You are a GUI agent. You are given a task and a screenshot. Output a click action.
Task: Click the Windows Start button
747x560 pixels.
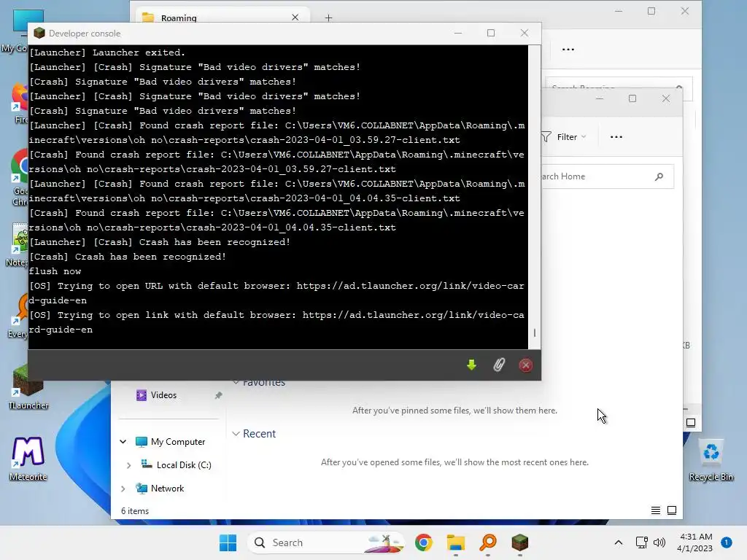point(228,542)
